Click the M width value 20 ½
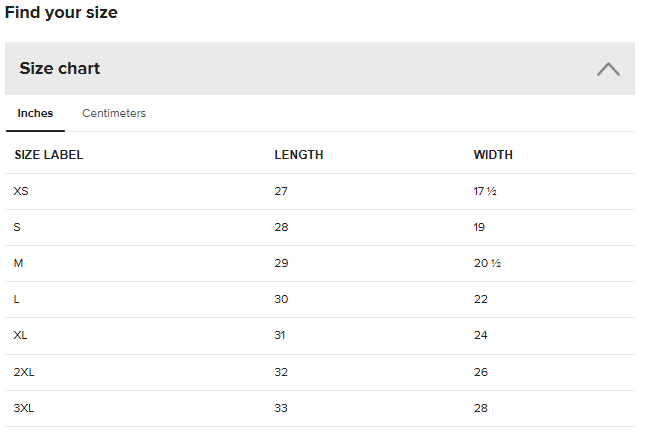Image resolution: width=648 pixels, height=437 pixels. pyautogui.click(x=486, y=263)
